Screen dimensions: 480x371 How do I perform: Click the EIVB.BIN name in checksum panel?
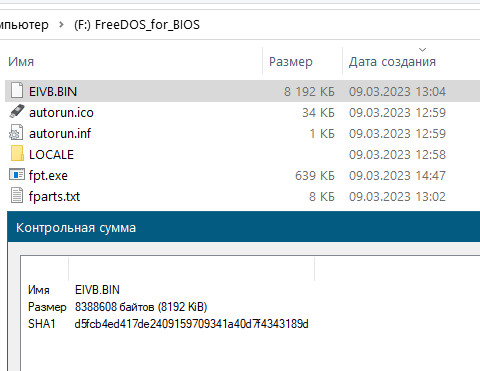tap(97, 290)
